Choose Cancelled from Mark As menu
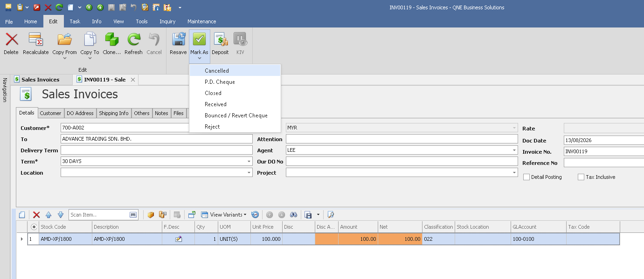The width and height of the screenshot is (644, 279). click(235, 71)
